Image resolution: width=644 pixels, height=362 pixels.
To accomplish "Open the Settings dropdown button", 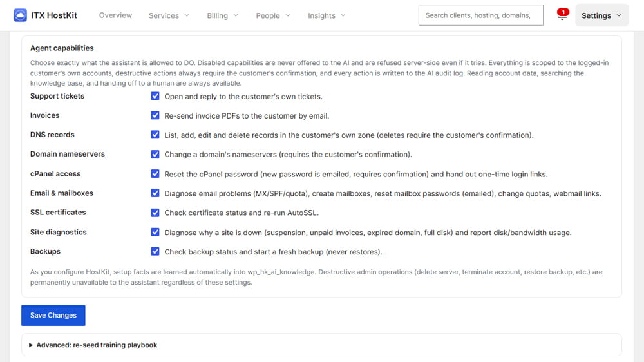I will tap(601, 15).
